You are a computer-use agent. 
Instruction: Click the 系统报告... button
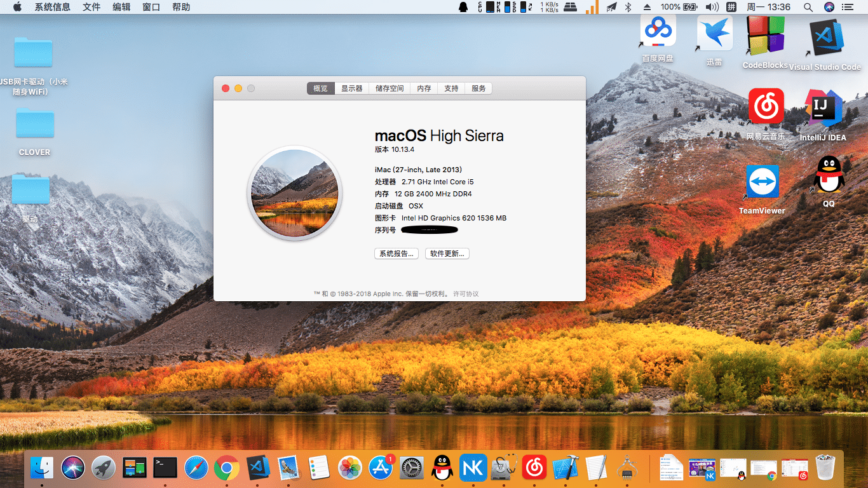(397, 254)
